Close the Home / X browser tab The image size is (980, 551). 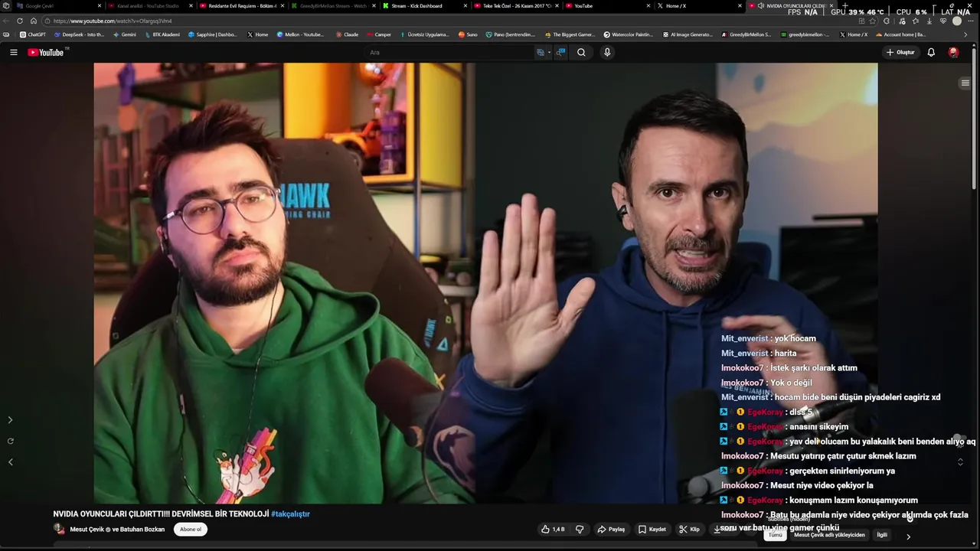click(740, 5)
